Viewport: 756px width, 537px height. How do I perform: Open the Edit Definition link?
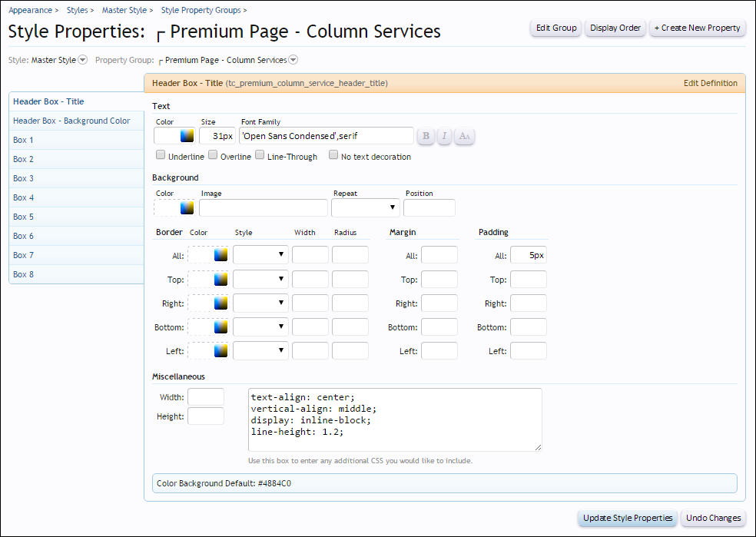click(x=710, y=83)
